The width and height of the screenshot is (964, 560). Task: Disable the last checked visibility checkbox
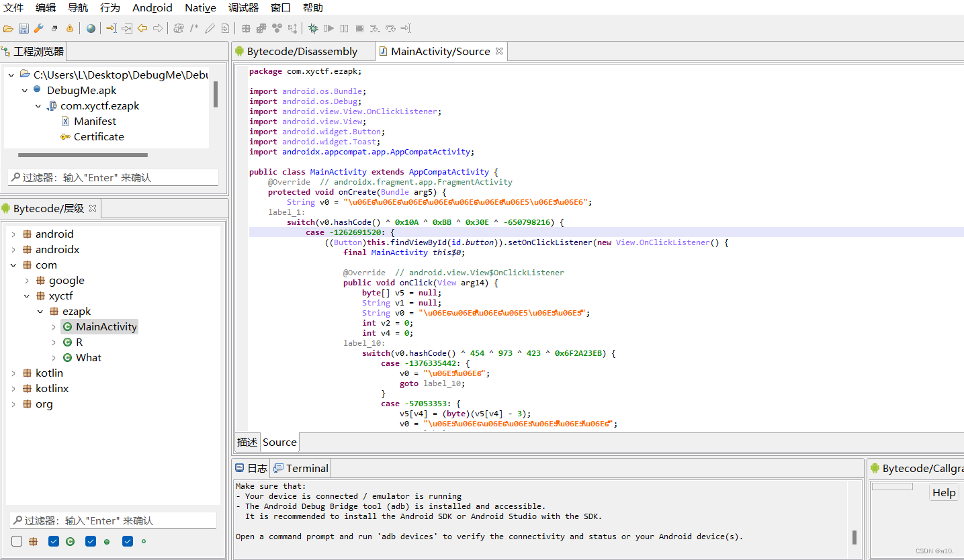click(127, 541)
